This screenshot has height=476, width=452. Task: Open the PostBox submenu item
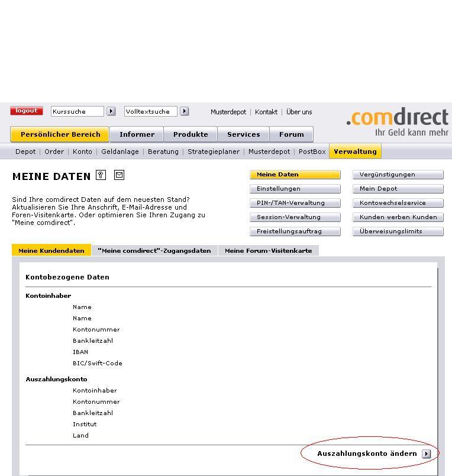[x=312, y=152]
